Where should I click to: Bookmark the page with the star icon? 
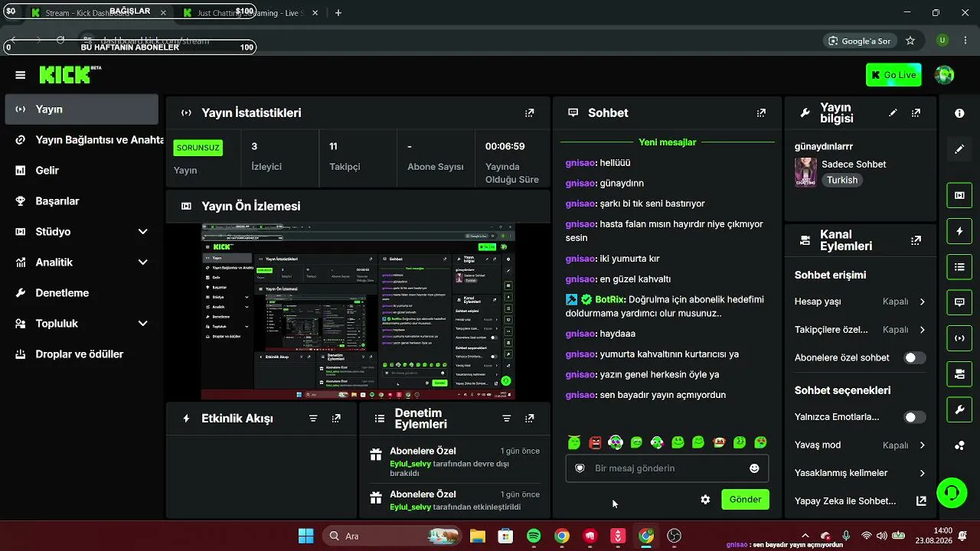pyautogui.click(x=910, y=41)
